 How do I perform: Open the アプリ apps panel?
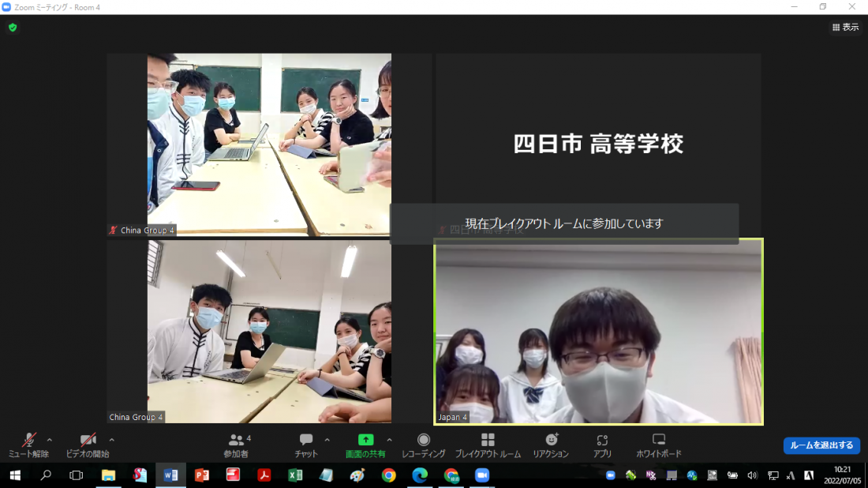click(x=602, y=445)
